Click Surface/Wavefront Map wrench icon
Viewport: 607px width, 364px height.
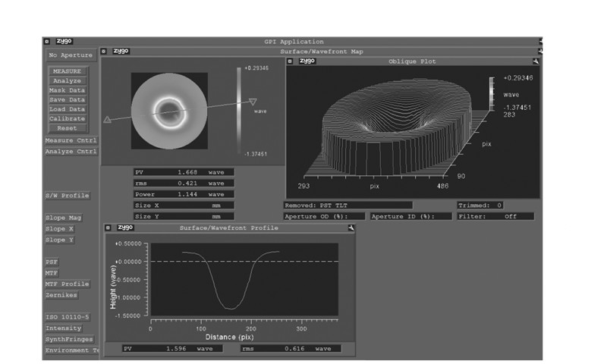pyautogui.click(x=540, y=51)
